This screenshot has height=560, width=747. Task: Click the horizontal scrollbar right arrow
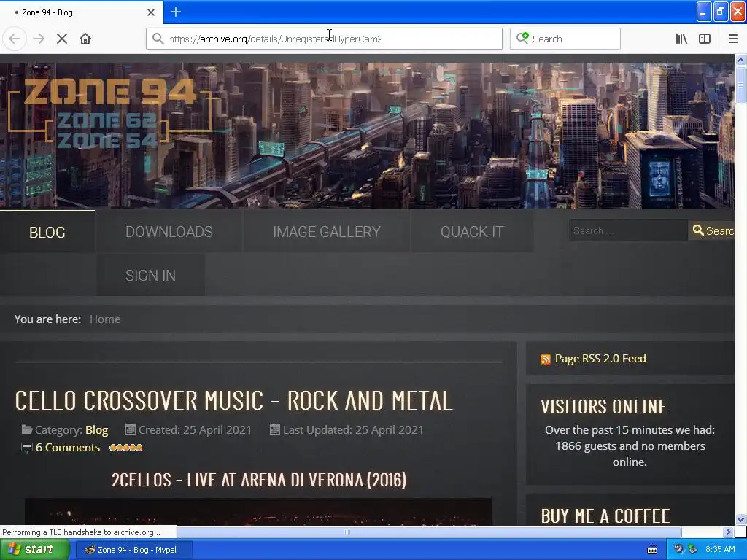click(x=728, y=532)
